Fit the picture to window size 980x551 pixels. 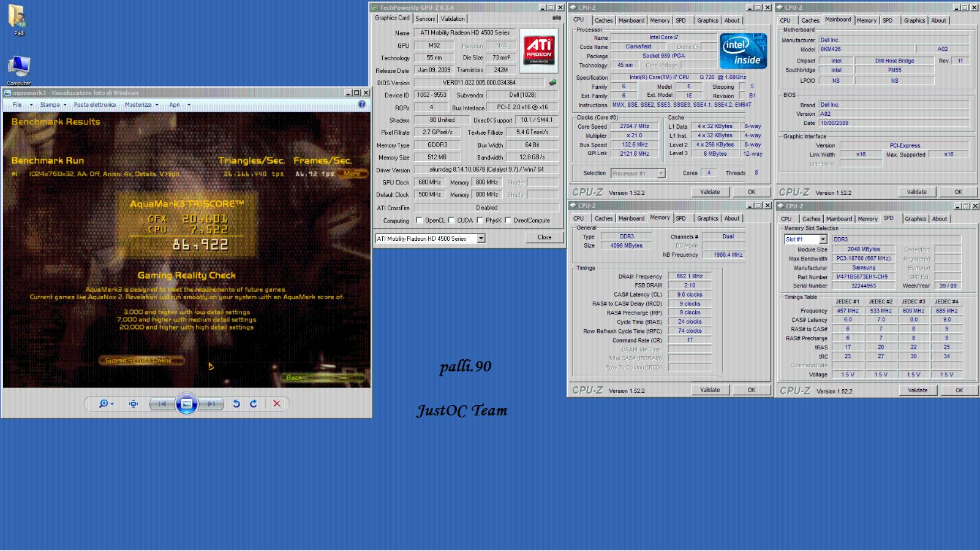[x=134, y=403]
